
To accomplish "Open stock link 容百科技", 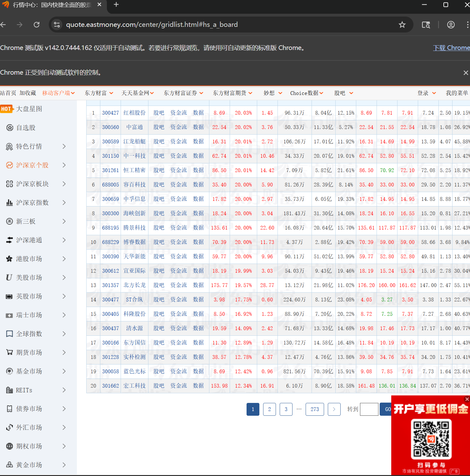I will 134,185.
